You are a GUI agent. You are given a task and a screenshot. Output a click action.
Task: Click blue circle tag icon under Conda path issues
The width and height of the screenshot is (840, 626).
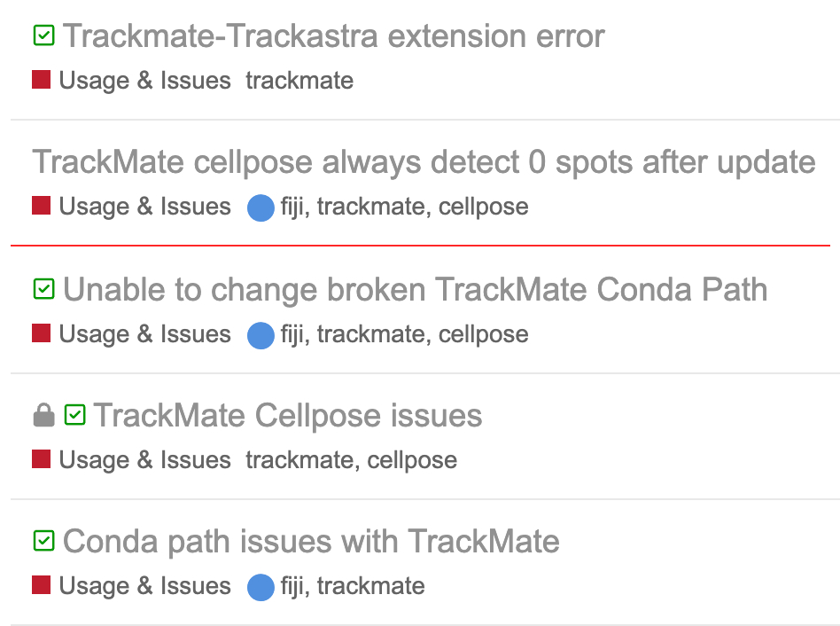[x=260, y=587]
